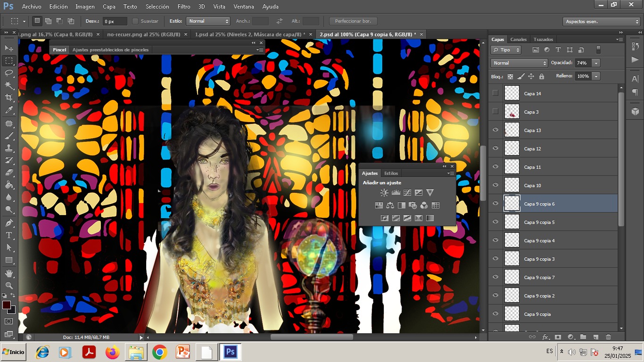
Task: Create a new layer group
Action: pos(583,337)
